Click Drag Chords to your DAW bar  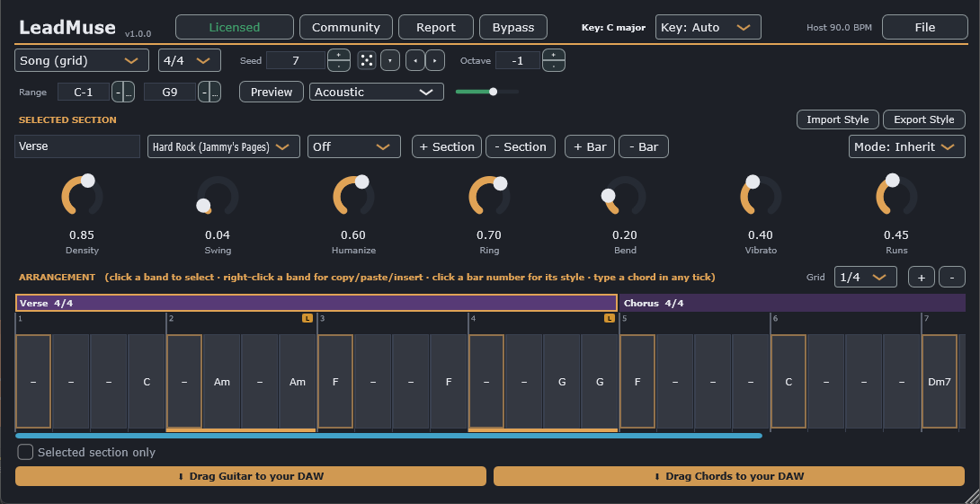[x=729, y=476]
